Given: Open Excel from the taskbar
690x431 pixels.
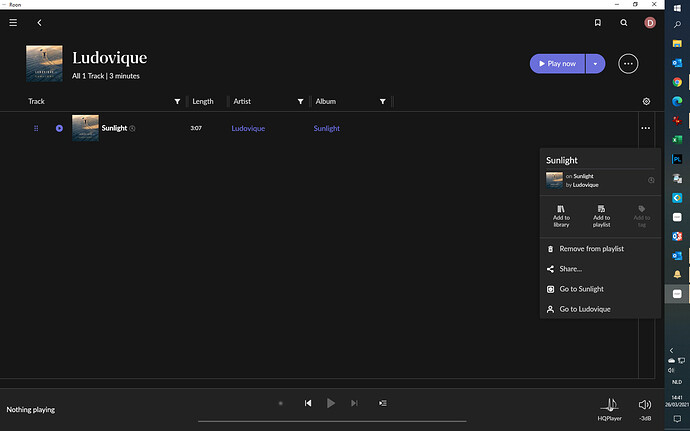Looking at the screenshot, I should pos(677,140).
